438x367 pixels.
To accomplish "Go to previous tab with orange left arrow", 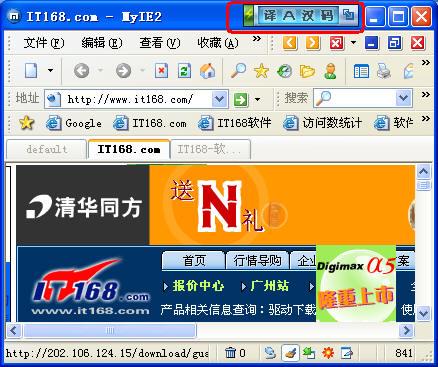I will [289, 43].
